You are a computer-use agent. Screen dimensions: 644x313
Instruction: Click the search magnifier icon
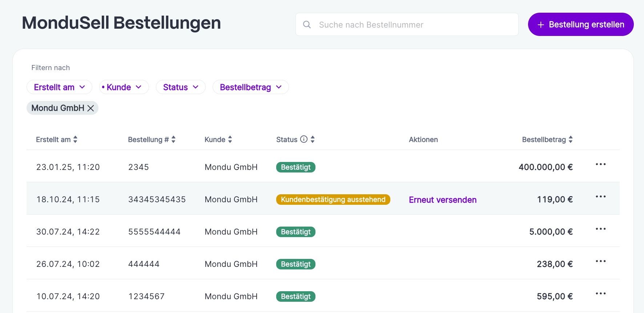tap(307, 24)
